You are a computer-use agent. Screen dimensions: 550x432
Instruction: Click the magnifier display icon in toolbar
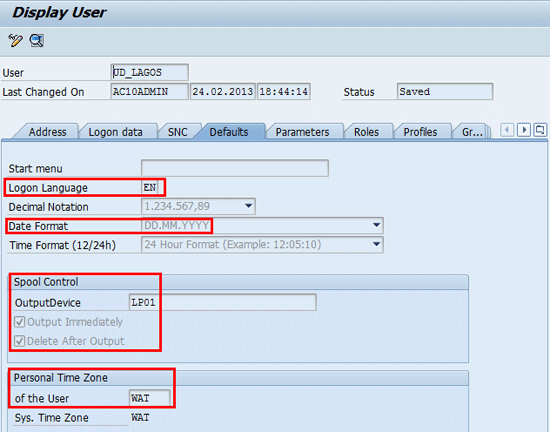click(x=36, y=41)
